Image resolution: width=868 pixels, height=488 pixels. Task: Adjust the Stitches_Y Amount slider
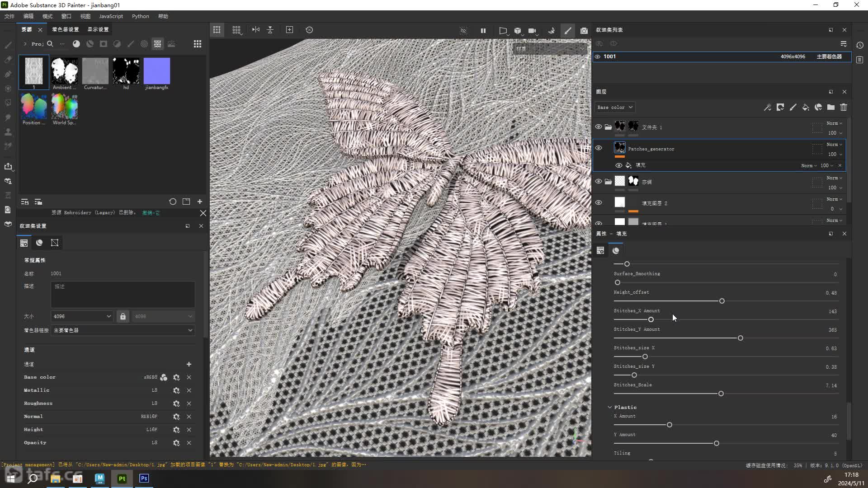click(741, 338)
